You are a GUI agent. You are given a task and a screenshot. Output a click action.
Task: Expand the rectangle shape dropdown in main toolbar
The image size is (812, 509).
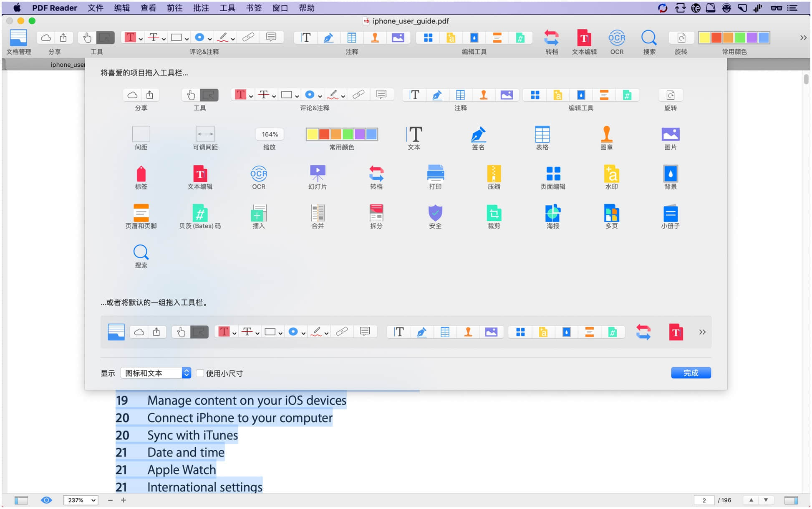(187, 39)
